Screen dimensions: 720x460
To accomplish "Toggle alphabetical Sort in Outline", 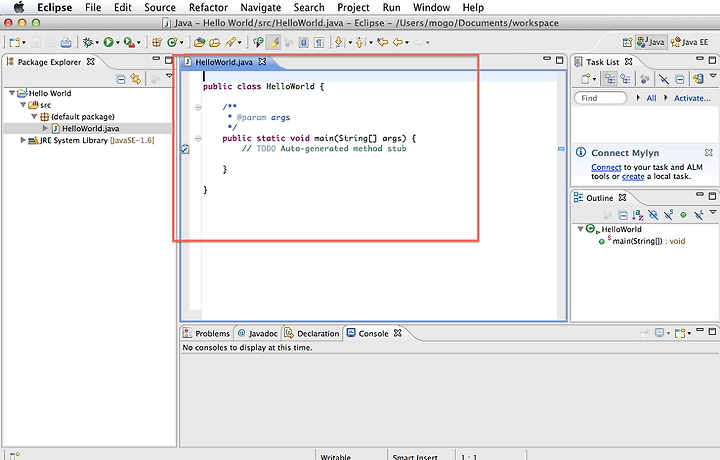I will [637, 215].
